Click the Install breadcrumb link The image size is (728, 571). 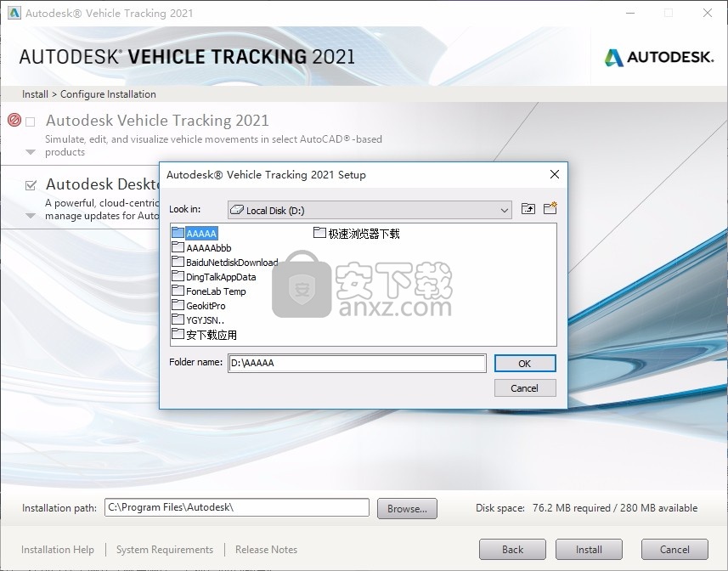click(36, 94)
